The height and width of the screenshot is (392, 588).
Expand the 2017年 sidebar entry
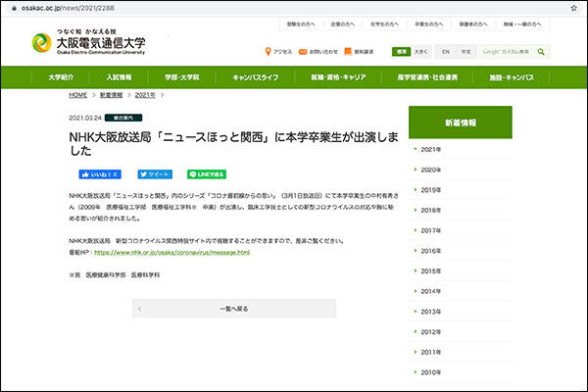pyautogui.click(x=461, y=230)
